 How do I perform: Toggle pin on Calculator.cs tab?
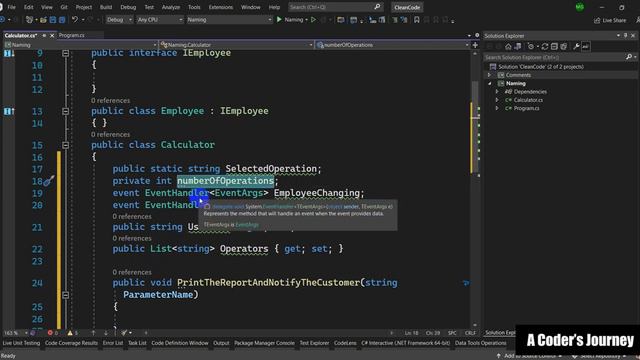click(44, 36)
